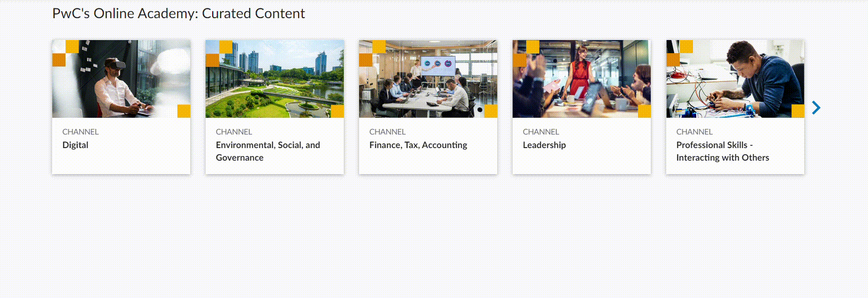Open the Environmental, Social, and Governance park image
Image resolution: width=868 pixels, height=298 pixels.
pos(274,79)
